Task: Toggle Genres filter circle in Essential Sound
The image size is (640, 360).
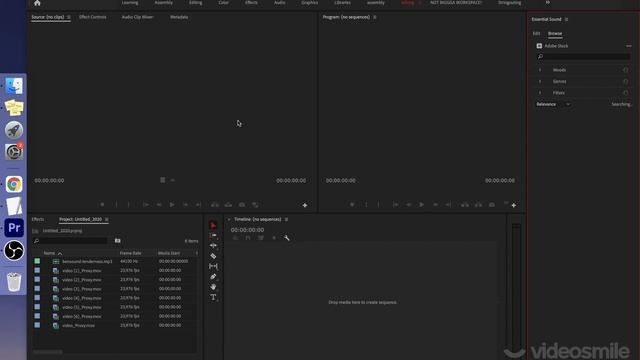Action: 625,81
